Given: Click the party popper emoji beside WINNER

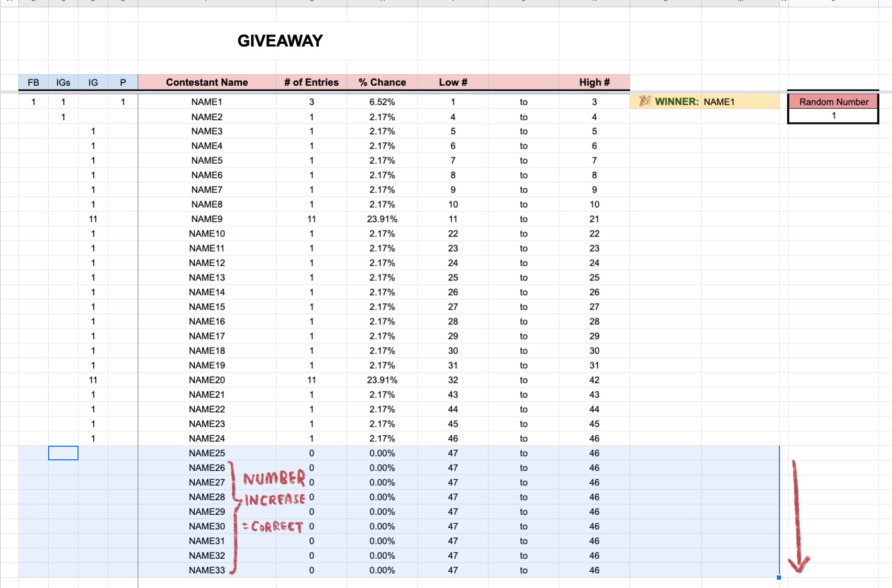Looking at the screenshot, I should 645,101.
